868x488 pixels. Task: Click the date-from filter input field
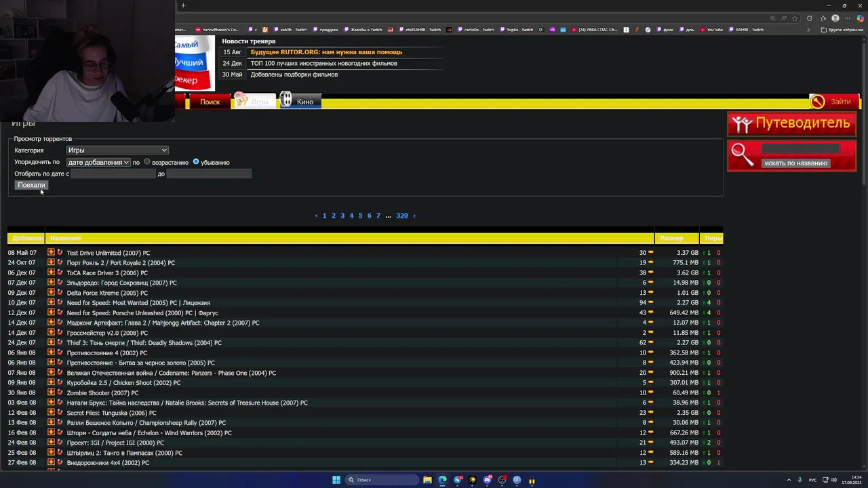(113, 174)
